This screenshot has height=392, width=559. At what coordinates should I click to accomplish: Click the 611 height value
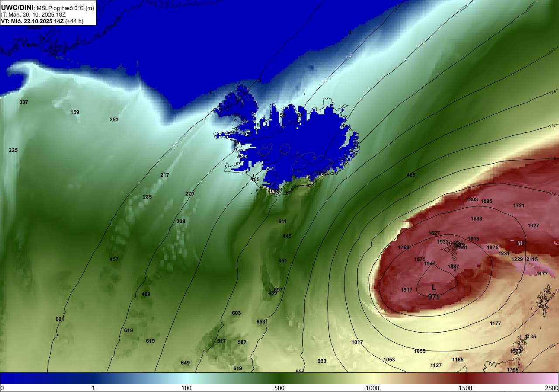pyautogui.click(x=283, y=221)
